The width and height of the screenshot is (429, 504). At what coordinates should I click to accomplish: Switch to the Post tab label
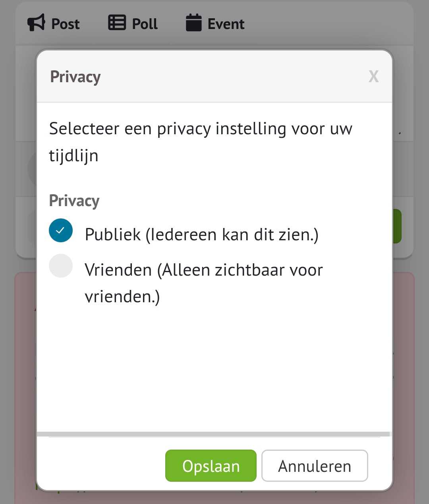pos(66,24)
